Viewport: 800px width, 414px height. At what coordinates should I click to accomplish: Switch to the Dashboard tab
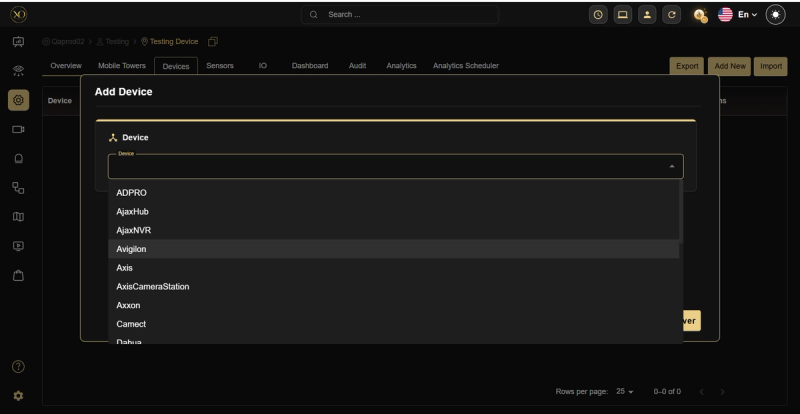(x=310, y=66)
